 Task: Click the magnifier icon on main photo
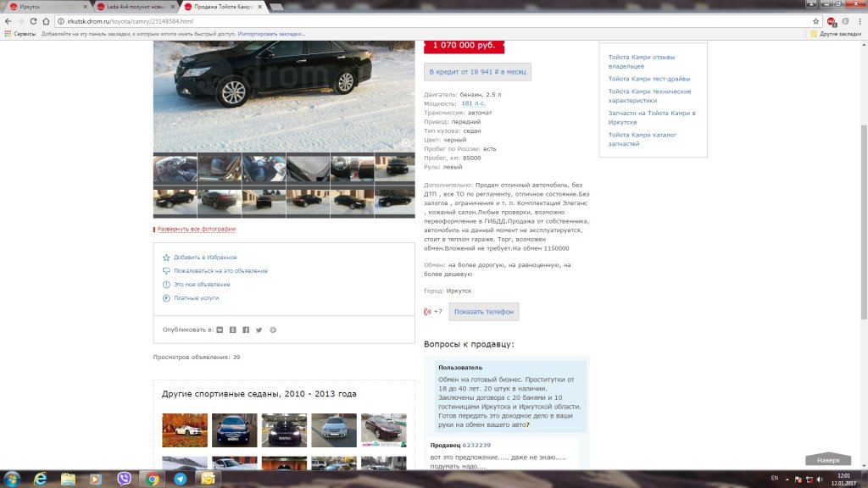406,143
